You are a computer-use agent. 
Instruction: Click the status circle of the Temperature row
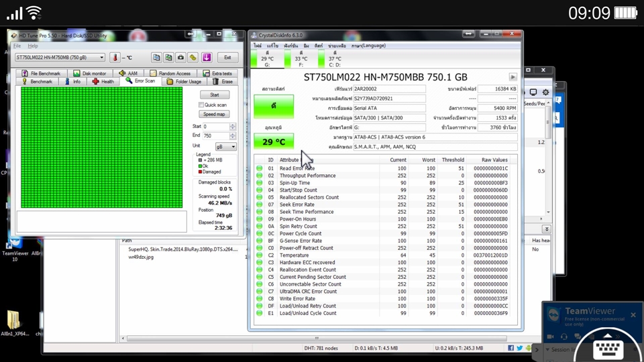click(259, 255)
